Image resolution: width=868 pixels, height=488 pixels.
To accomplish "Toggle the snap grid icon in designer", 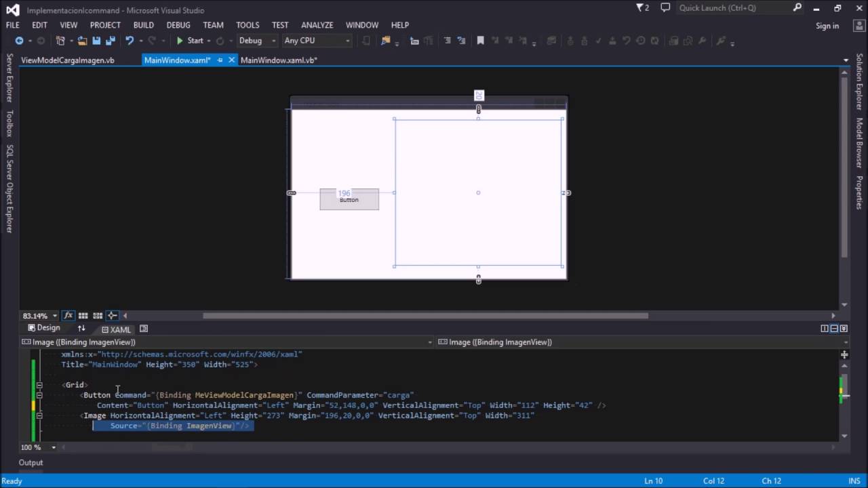I will click(83, 316).
